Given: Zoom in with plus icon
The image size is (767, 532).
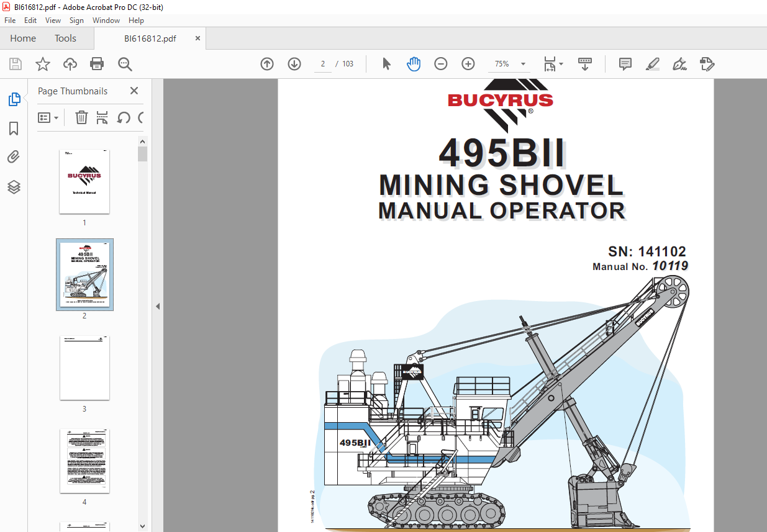Looking at the screenshot, I should [468, 64].
